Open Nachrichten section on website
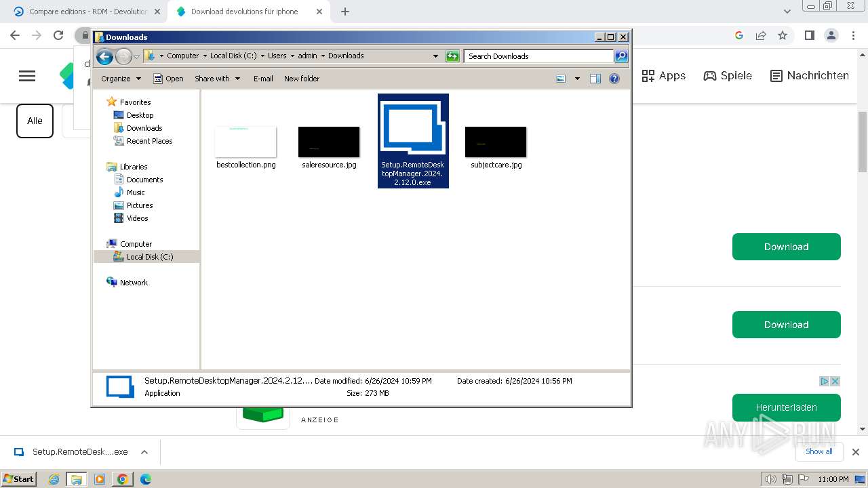 click(x=810, y=76)
